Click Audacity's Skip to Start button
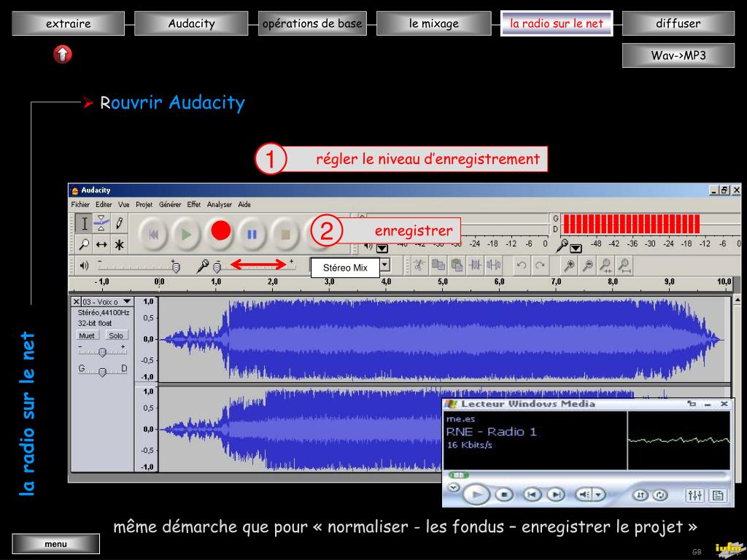 [153, 234]
